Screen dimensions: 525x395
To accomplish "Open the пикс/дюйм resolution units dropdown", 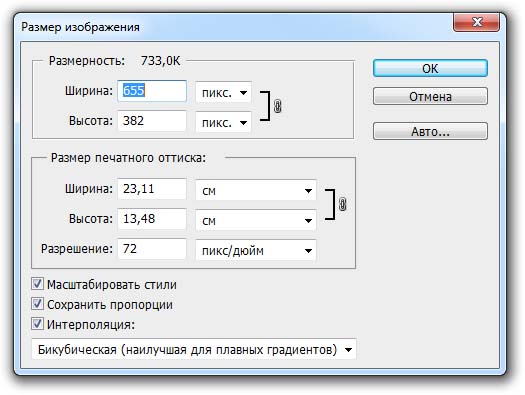I will (x=256, y=250).
